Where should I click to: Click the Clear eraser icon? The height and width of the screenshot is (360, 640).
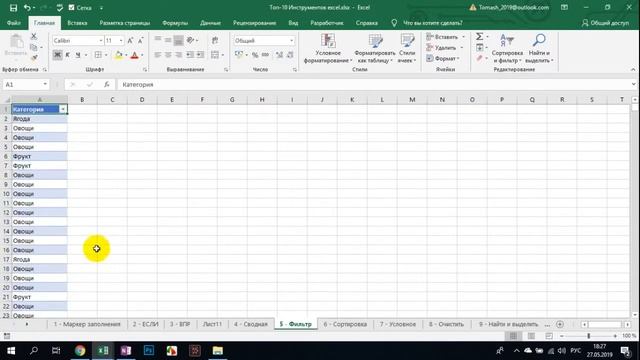480,58
